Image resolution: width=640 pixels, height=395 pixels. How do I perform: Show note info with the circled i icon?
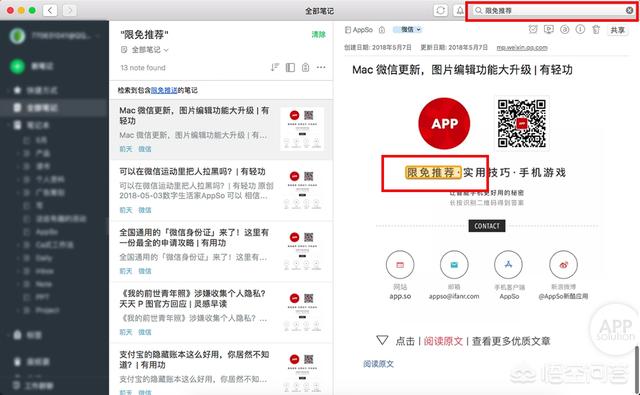tap(580, 29)
